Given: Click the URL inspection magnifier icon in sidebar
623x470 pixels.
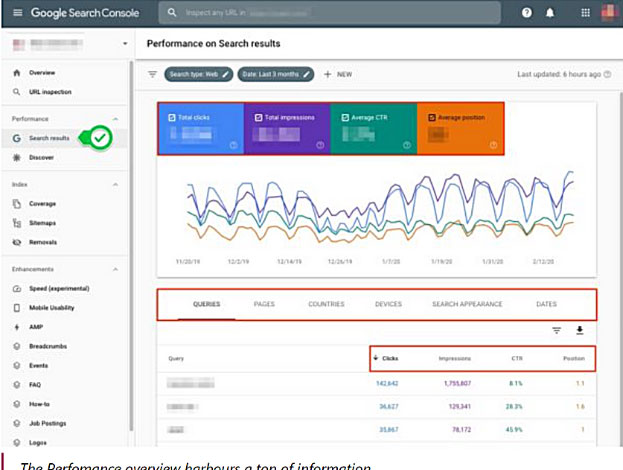Looking at the screenshot, I should pos(17,92).
